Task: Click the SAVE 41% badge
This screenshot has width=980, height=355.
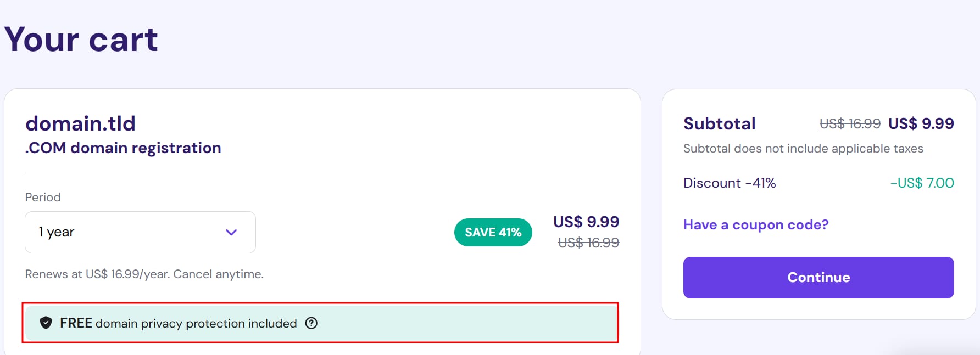Action: pyautogui.click(x=493, y=233)
